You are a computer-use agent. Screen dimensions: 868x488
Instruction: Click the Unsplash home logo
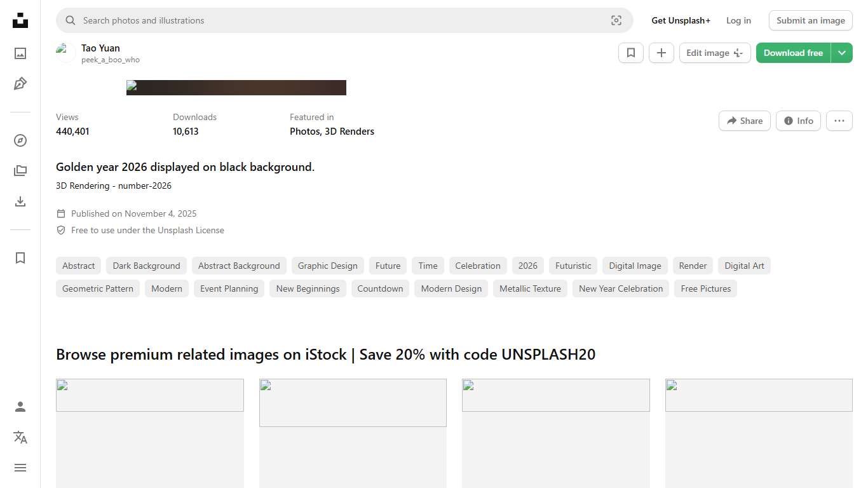click(20, 20)
